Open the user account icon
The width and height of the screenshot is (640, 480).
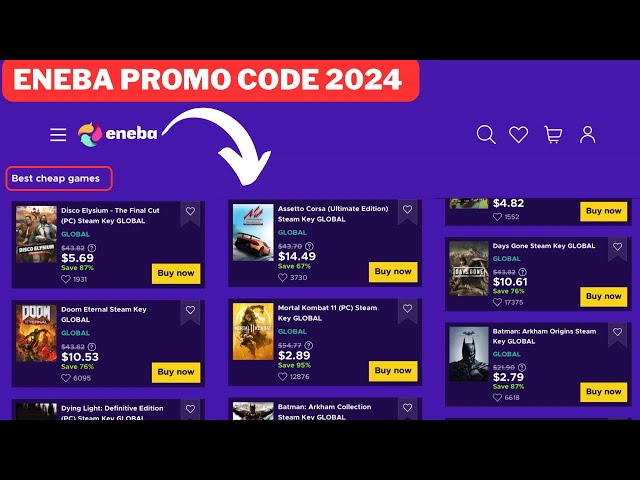587,134
